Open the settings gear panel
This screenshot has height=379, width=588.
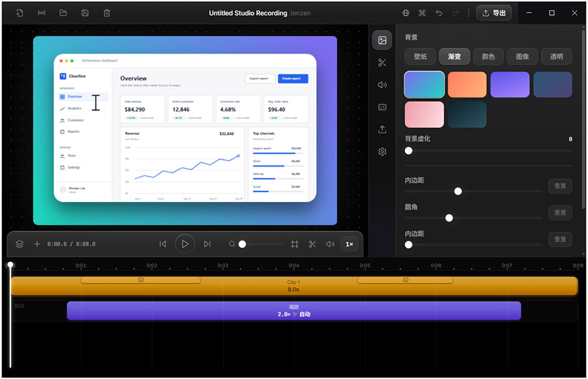pyautogui.click(x=382, y=152)
